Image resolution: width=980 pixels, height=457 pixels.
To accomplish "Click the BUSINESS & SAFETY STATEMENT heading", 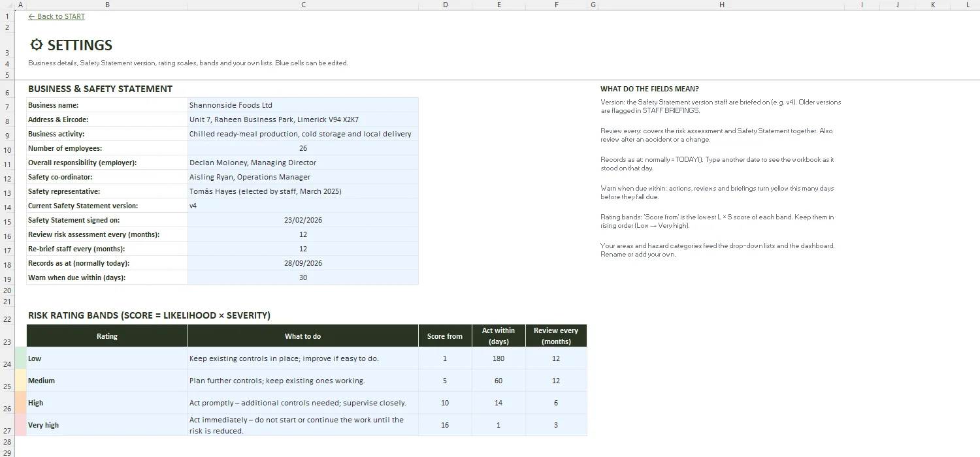I will point(100,89).
